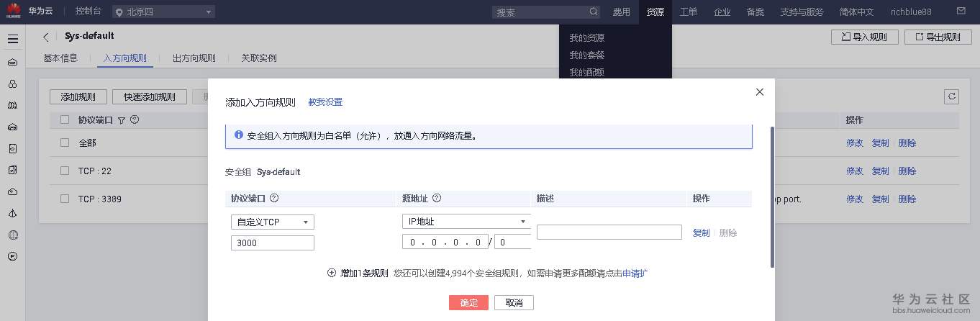
Task: Click fifth sidebar service icon
Action: tap(13, 148)
